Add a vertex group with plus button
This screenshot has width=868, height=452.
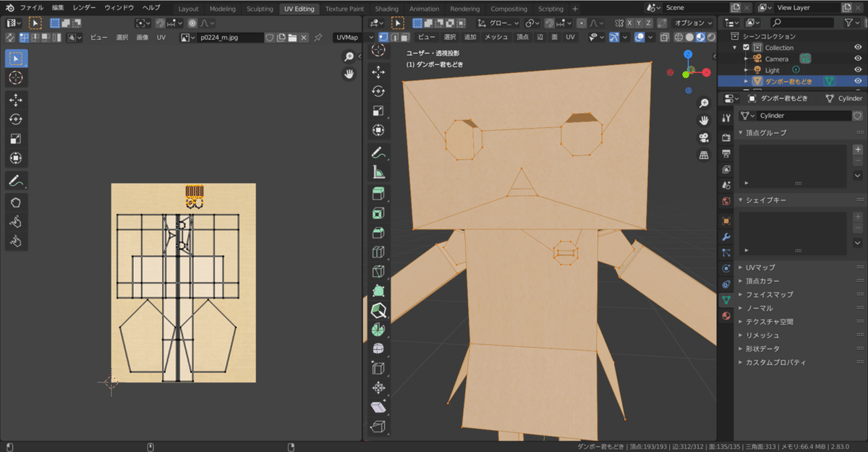coord(858,150)
